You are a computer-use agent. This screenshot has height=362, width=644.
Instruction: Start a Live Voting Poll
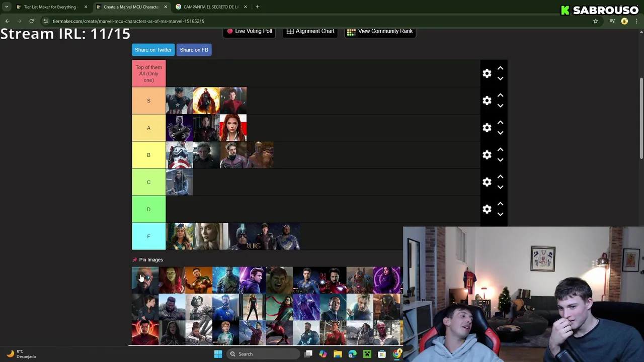250,31
